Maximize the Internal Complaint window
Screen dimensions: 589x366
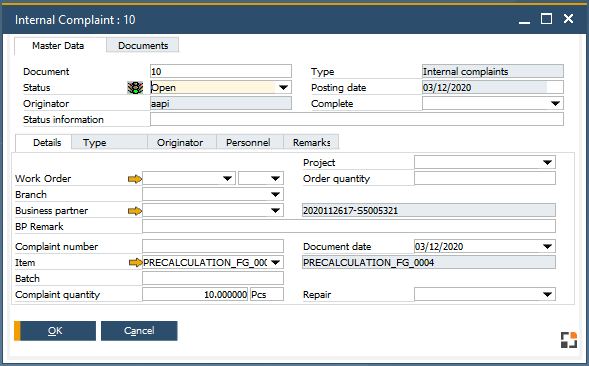click(x=546, y=18)
